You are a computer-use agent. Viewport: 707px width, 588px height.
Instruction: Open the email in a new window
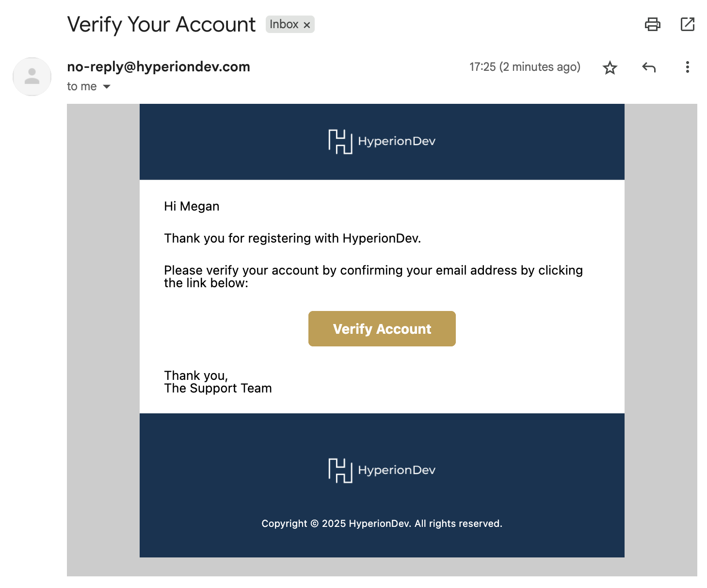tap(687, 24)
